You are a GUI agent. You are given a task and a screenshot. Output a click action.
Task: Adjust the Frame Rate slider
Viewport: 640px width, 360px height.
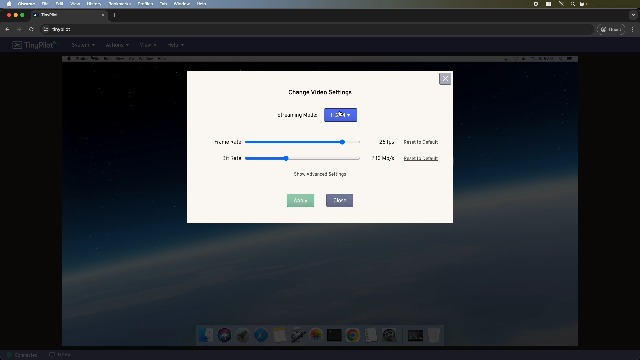tap(302, 142)
